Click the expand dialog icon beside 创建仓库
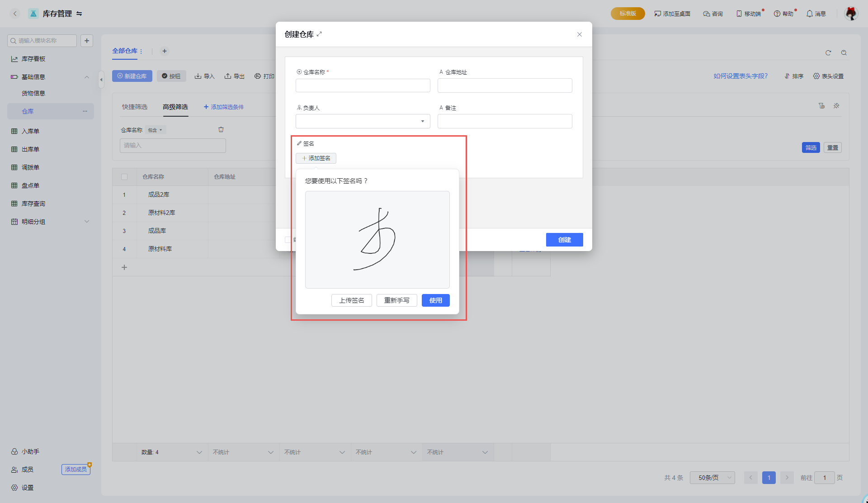The image size is (868, 503). coord(320,34)
